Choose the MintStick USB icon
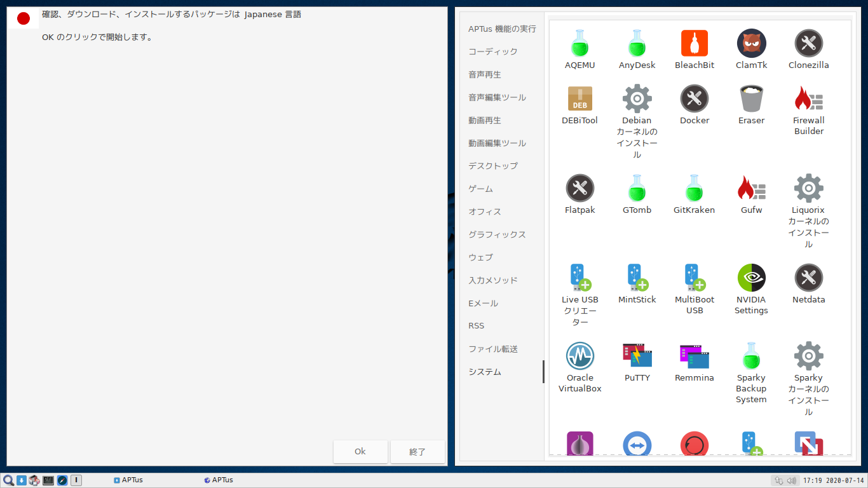Screen dimensions: 868x488 click(637, 278)
